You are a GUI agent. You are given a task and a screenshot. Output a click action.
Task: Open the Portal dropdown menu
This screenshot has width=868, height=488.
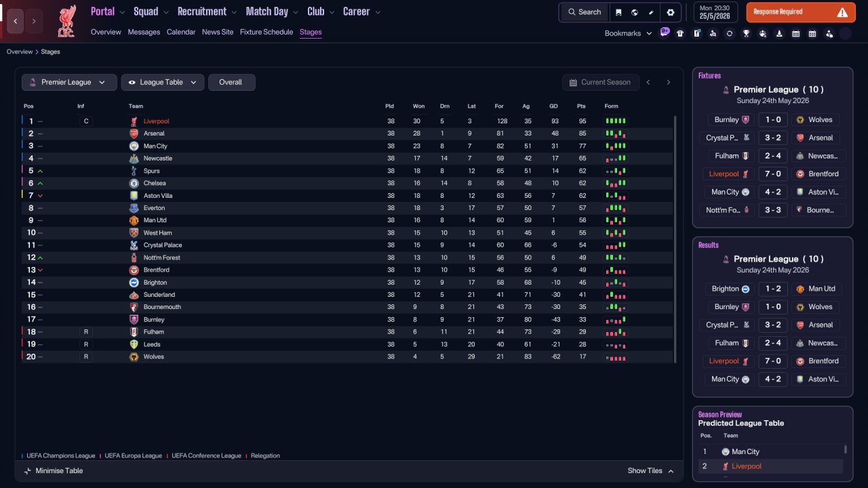pyautogui.click(x=108, y=12)
